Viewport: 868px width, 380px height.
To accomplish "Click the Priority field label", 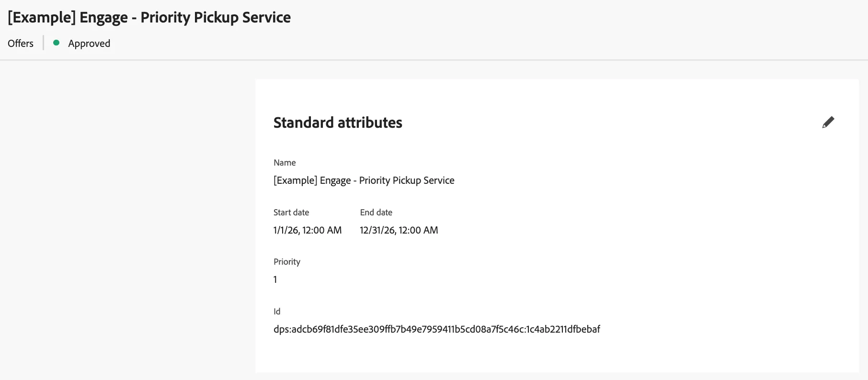I will coord(287,262).
